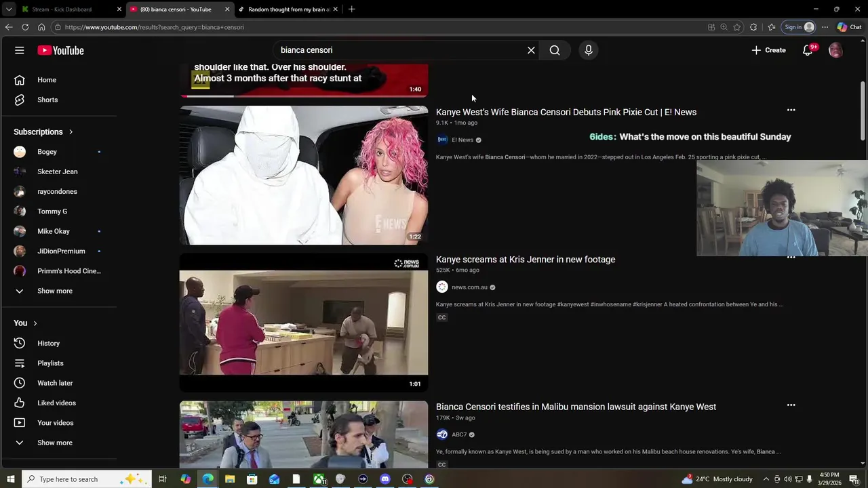Expand the Subscriptions section arrow
Screen dimensions: 868x488
pos(71,131)
